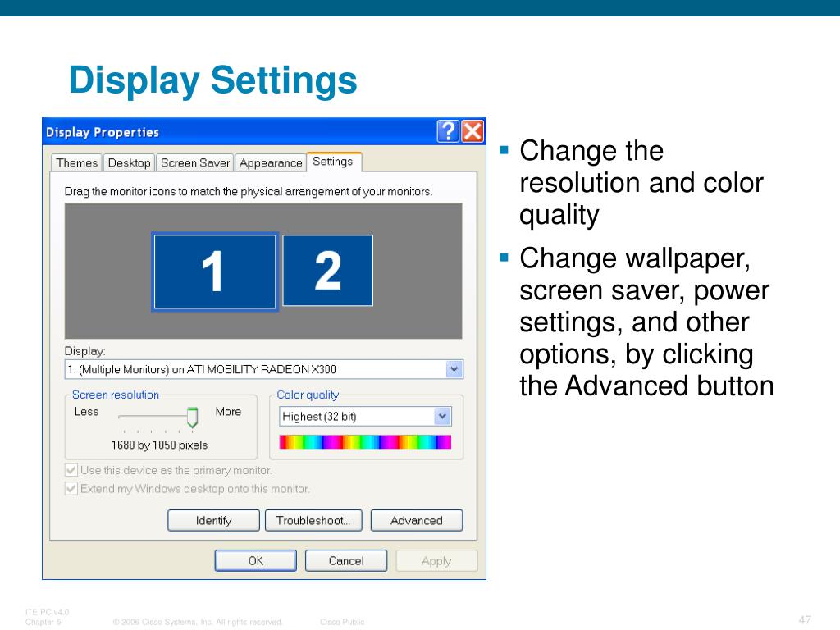Click the Help question mark icon

point(448,131)
